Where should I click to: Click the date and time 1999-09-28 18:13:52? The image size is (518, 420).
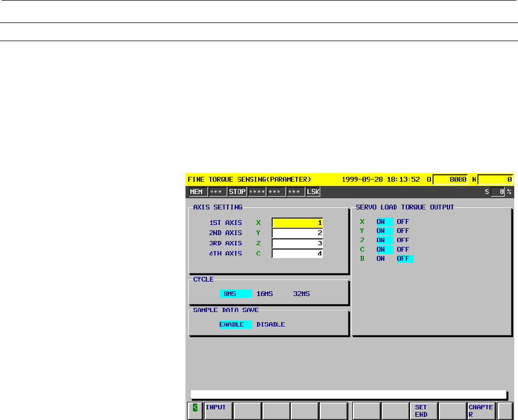381,180
